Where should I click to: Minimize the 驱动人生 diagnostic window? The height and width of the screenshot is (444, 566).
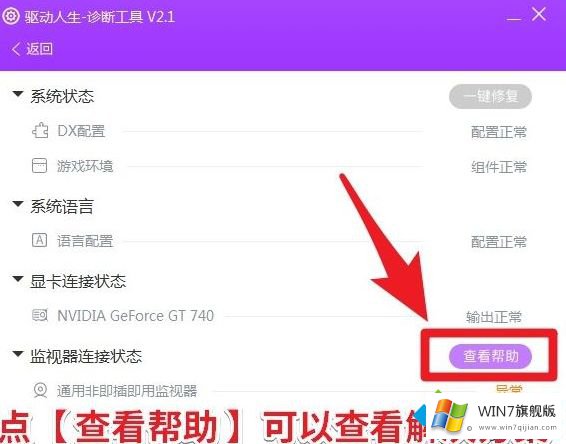(x=513, y=17)
